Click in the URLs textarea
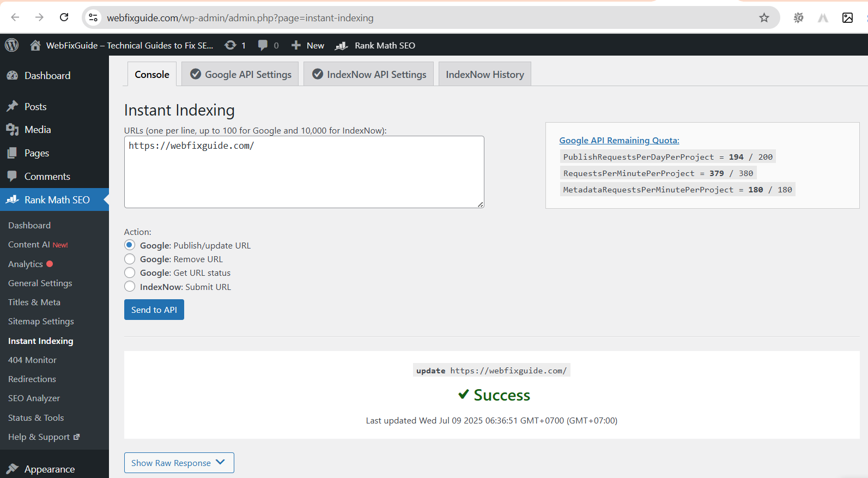868x478 pixels. point(304,172)
